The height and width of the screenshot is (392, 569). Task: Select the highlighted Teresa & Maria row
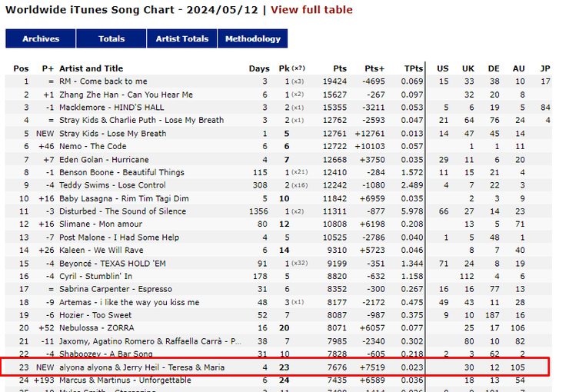point(141,367)
